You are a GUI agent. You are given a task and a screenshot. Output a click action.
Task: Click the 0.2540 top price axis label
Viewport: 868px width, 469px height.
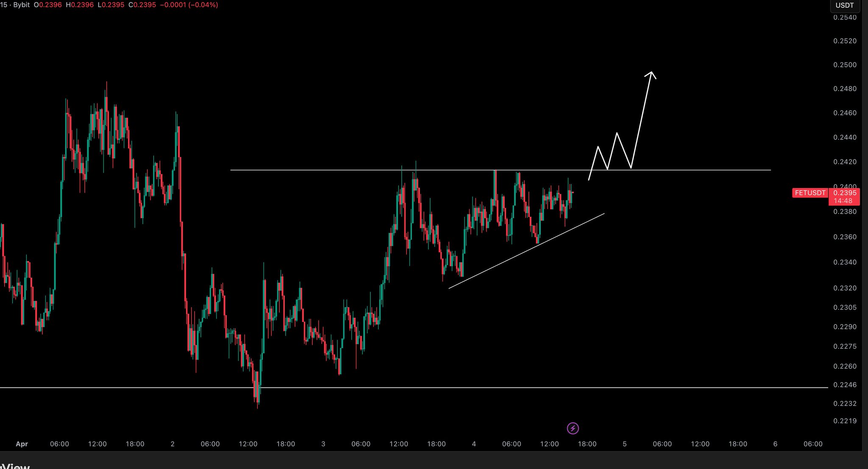tap(844, 17)
